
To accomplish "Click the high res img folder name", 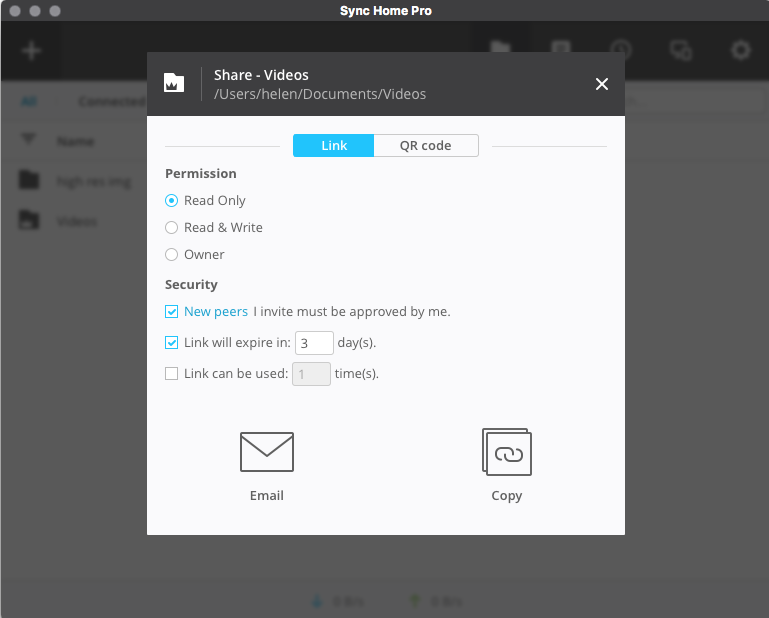I will 94,182.
